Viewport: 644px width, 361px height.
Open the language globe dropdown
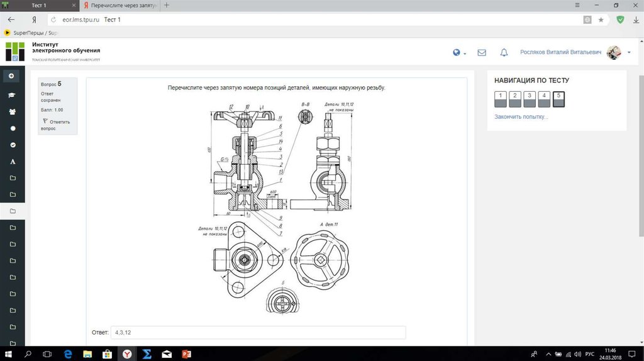click(459, 53)
